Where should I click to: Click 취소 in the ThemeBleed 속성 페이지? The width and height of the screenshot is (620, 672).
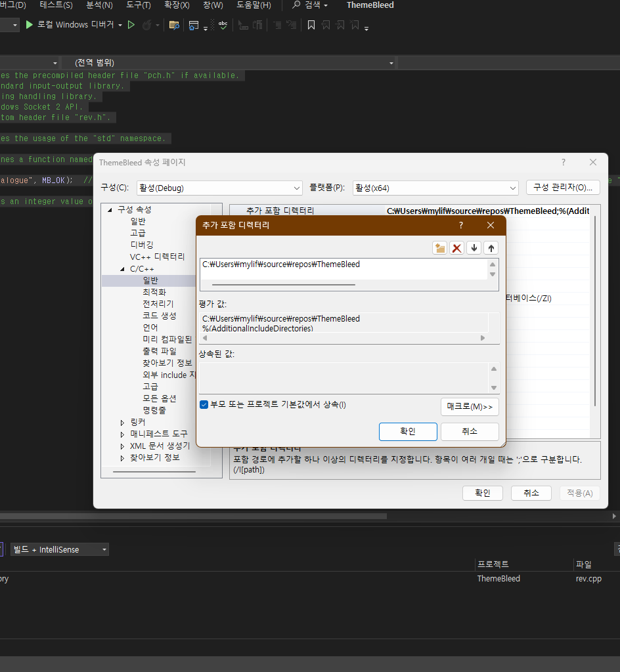point(531,493)
